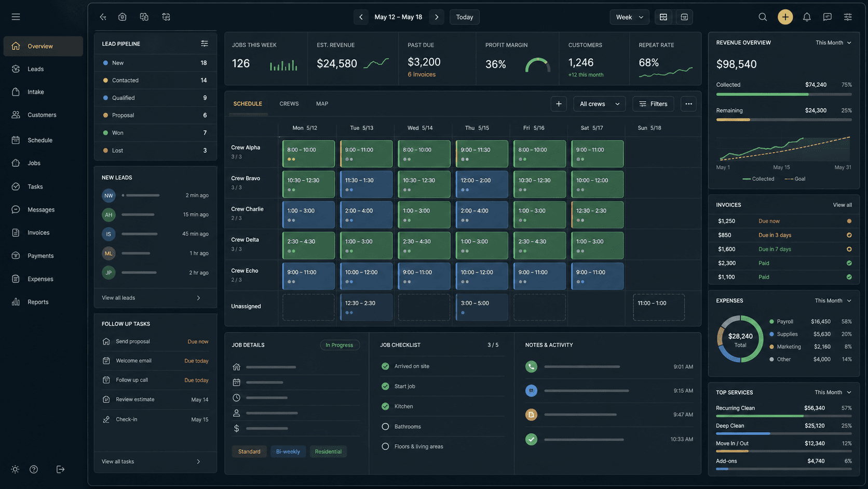Switch to the Map tab

coord(322,104)
